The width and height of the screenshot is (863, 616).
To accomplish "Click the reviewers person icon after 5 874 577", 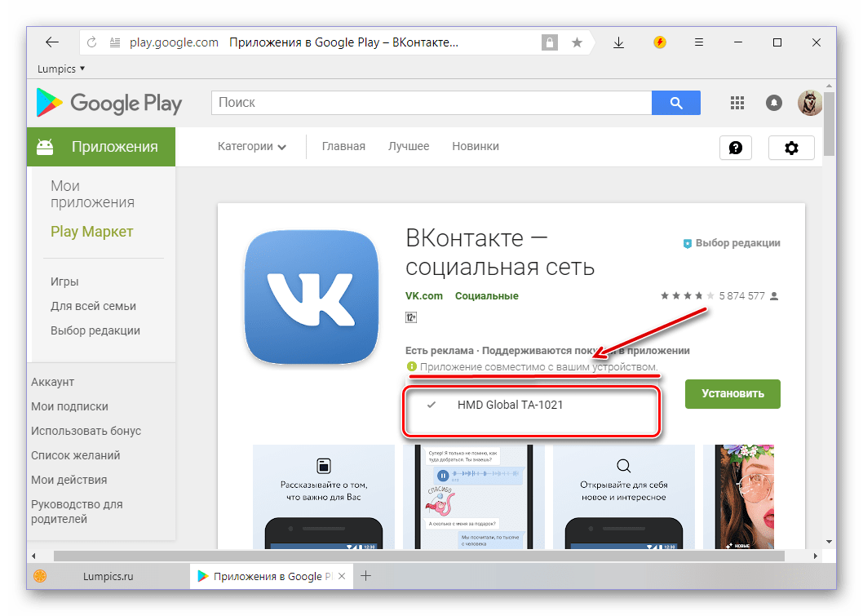I will tap(774, 296).
